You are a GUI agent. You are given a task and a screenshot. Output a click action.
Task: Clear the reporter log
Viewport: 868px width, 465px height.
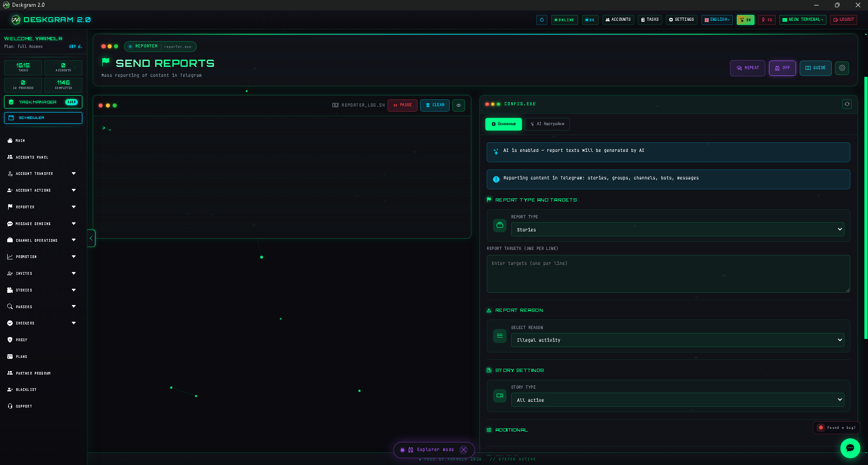[x=435, y=105]
